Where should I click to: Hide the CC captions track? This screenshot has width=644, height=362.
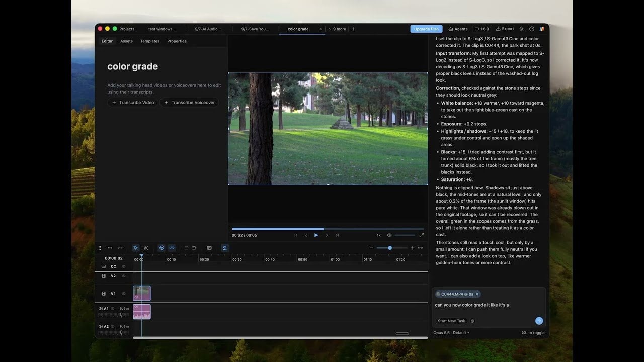[124, 266]
